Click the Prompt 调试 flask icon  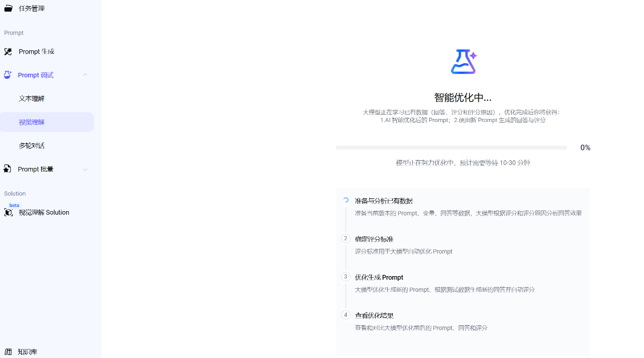tap(7, 75)
